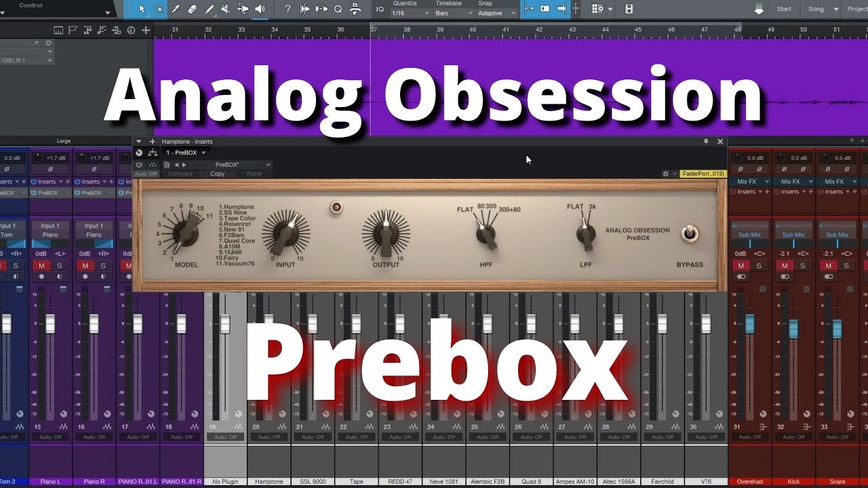Image resolution: width=868 pixels, height=488 pixels.
Task: Click the question mark help icon
Action: pos(288,9)
